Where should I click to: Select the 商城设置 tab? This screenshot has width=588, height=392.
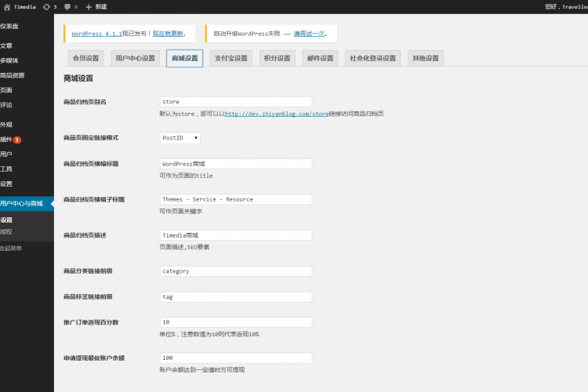[x=184, y=58]
